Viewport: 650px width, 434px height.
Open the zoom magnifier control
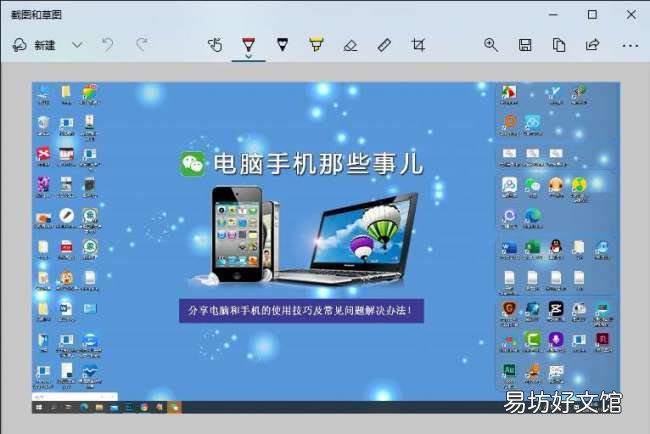pyautogui.click(x=491, y=44)
